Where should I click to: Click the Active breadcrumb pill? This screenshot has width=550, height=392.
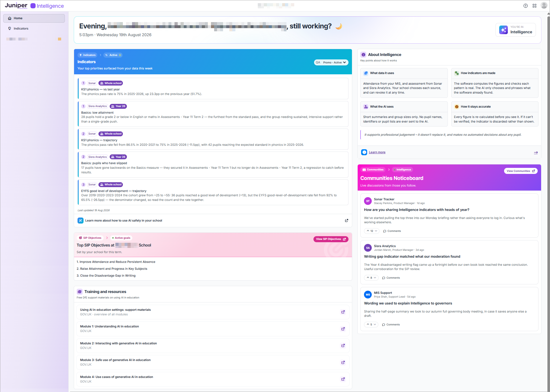tap(113, 55)
